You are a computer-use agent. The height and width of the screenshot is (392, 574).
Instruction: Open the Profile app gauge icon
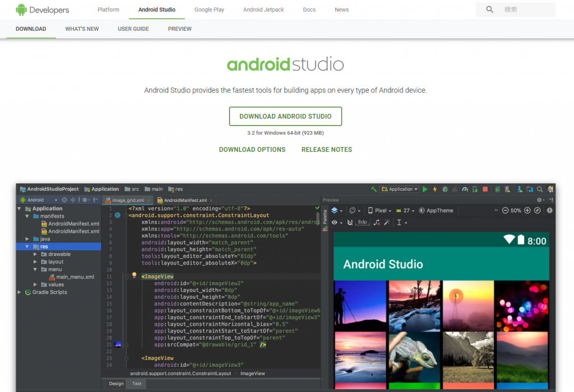(x=465, y=189)
